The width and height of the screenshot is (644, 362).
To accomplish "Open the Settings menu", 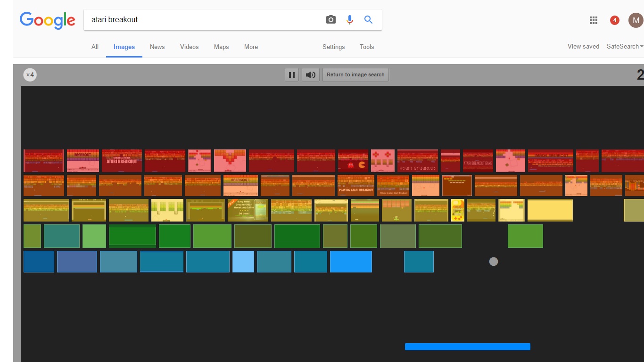I will pyautogui.click(x=333, y=47).
